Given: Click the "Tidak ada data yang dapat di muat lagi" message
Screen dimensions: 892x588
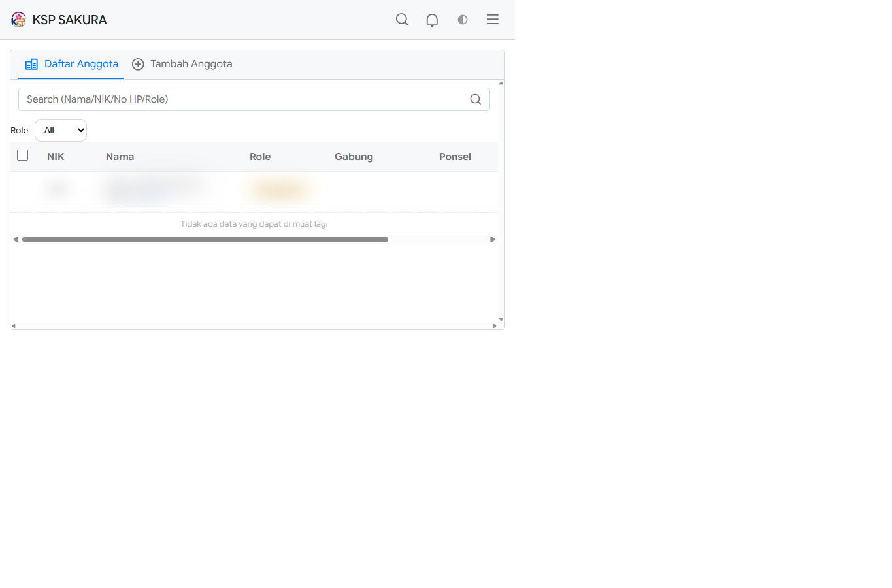Looking at the screenshot, I should (254, 224).
